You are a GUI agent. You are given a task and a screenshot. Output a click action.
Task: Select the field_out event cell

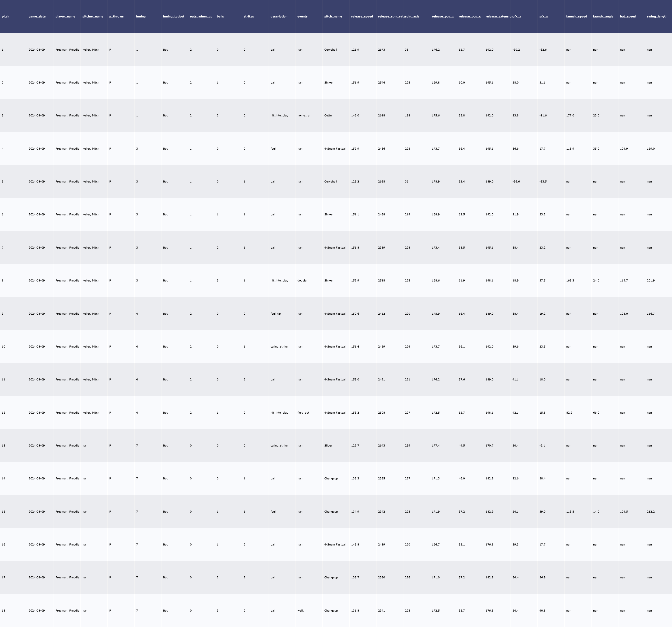(x=303, y=413)
